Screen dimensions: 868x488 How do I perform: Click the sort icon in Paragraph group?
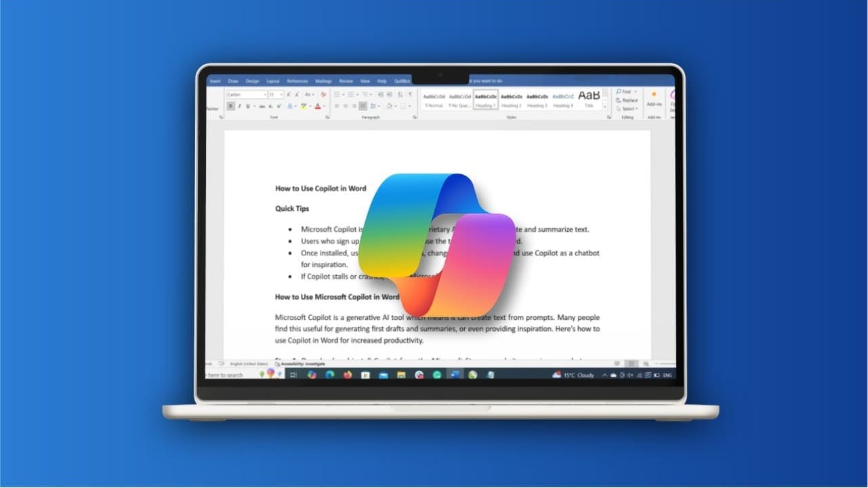(x=400, y=95)
